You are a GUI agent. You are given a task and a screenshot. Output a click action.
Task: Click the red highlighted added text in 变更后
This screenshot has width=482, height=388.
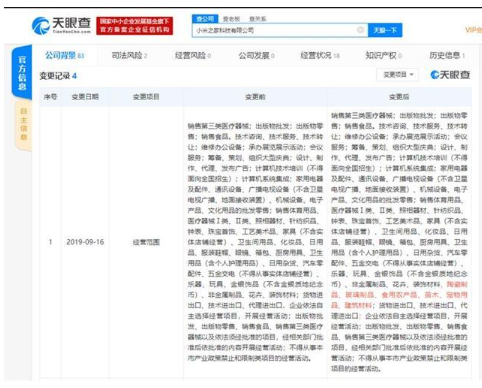coord(399,295)
